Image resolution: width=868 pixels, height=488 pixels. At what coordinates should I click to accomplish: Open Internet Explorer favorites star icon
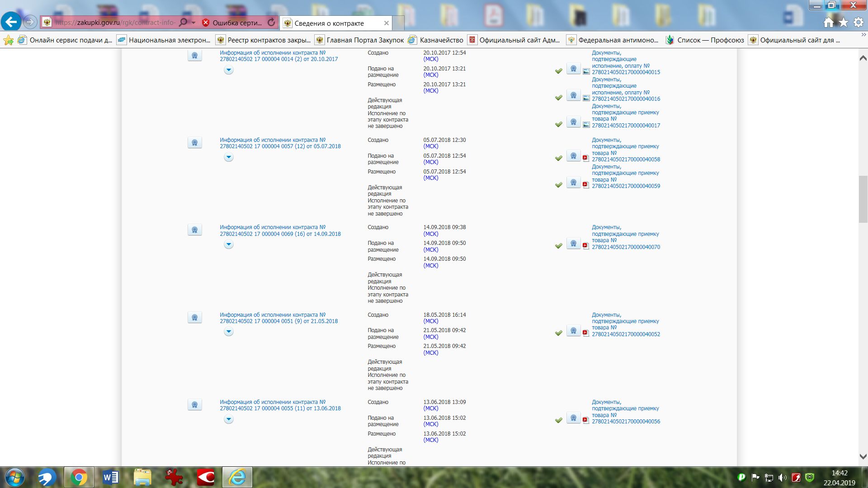pos(844,22)
